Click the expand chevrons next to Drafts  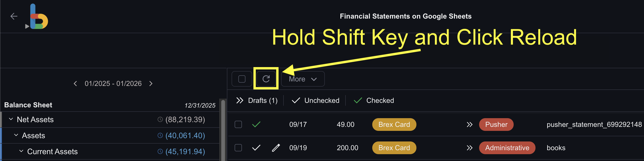pos(240,100)
